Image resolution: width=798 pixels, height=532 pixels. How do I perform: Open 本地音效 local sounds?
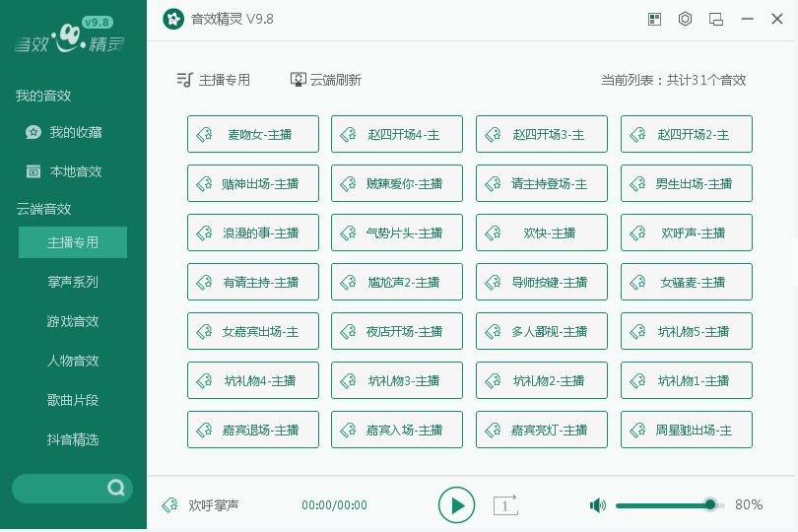point(64,171)
